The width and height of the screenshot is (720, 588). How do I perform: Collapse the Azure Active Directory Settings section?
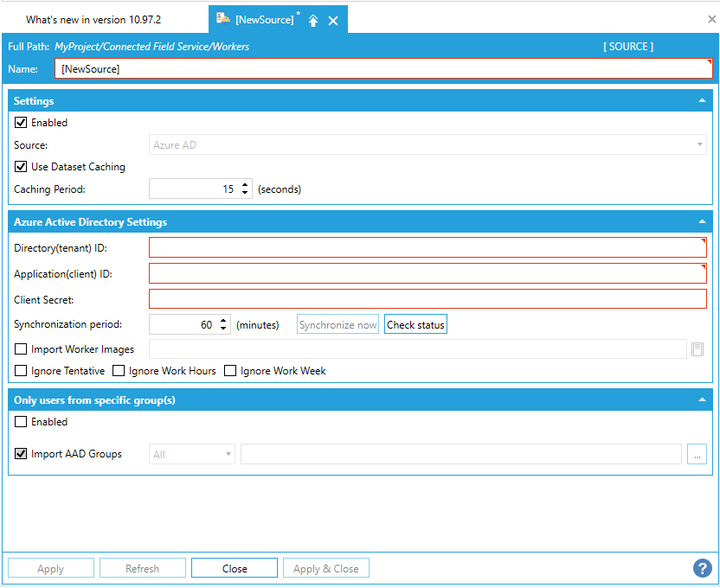[702, 222]
